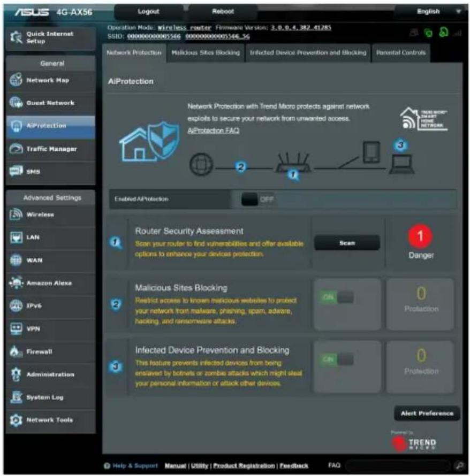Screen dimensions: 470x476
Task: Toggle the Enabled AiProtection switch
Action: 257,199
